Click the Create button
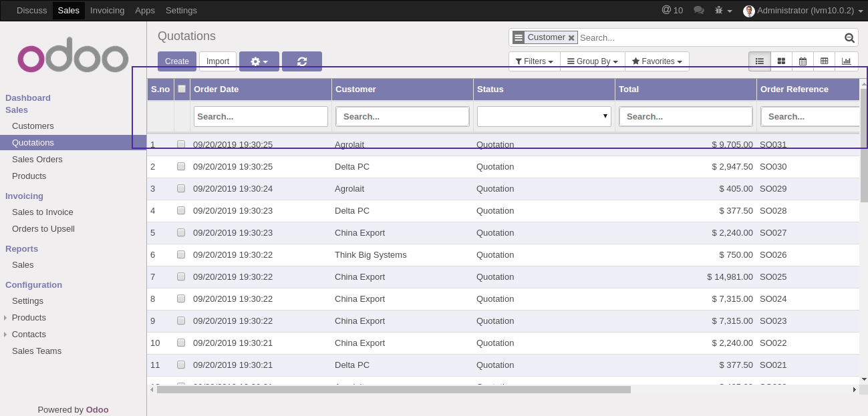Viewport: 868px width, 416px height. click(177, 61)
